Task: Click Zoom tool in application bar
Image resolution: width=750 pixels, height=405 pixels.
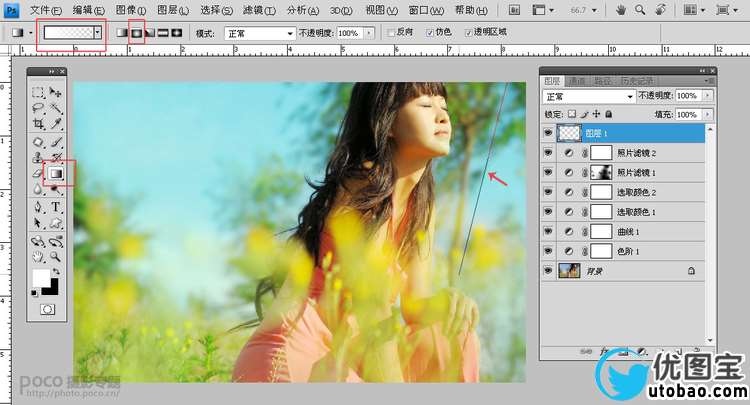Action: coord(640,10)
